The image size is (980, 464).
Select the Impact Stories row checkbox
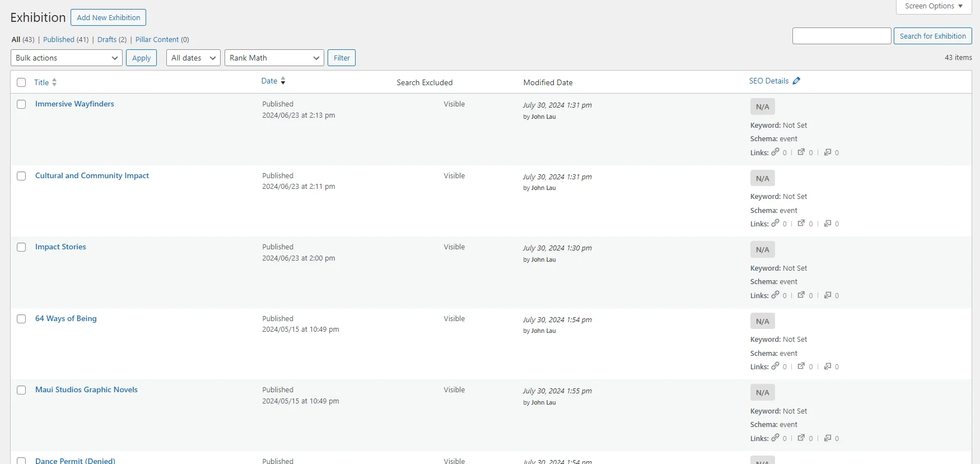tap(21, 247)
